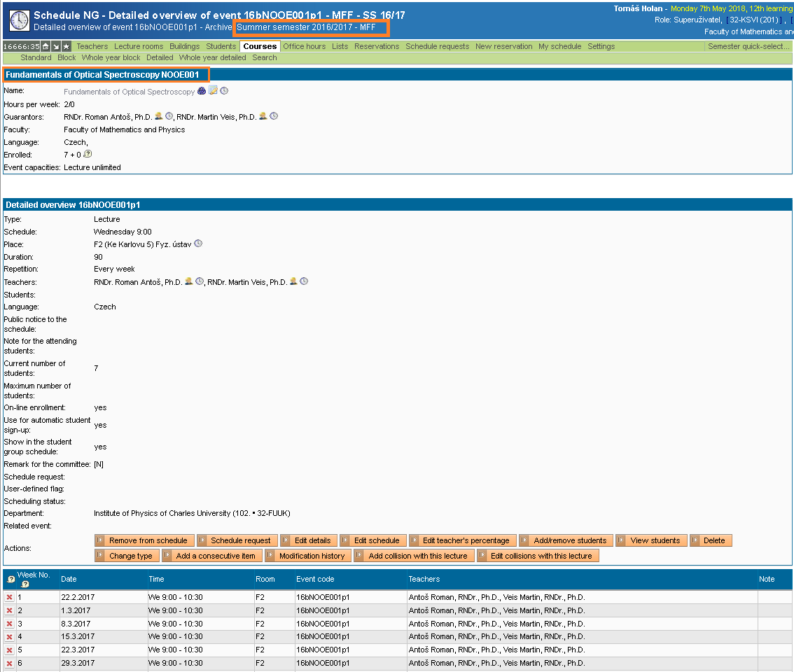The width and height of the screenshot is (794, 672).
Task: Click the star favorites icon in navigation bar
Action: tap(67, 46)
